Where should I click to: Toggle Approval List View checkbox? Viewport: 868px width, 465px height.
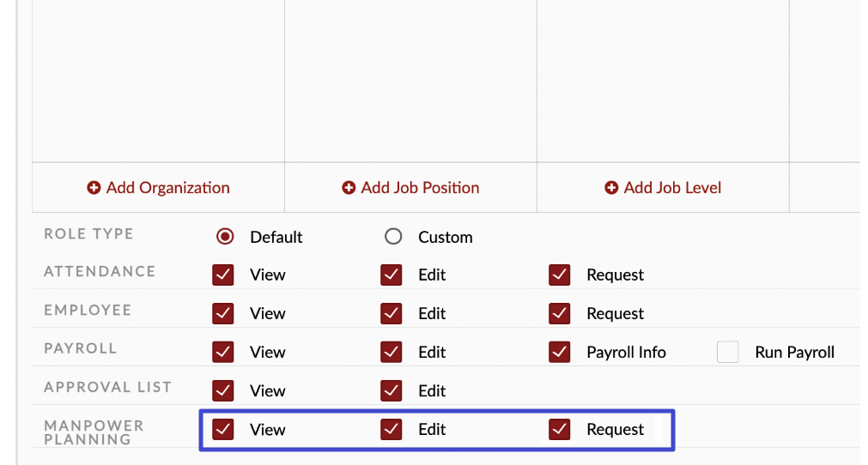click(223, 390)
